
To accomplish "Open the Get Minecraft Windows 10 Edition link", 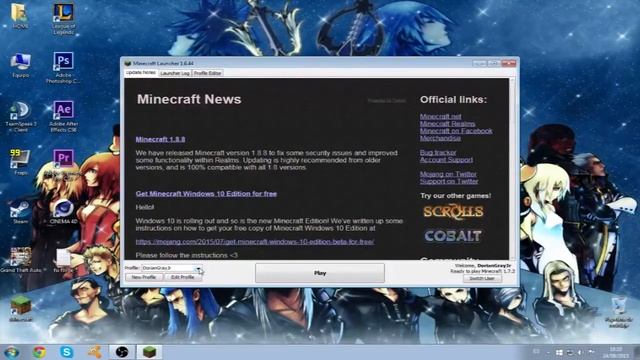I will (206, 193).
